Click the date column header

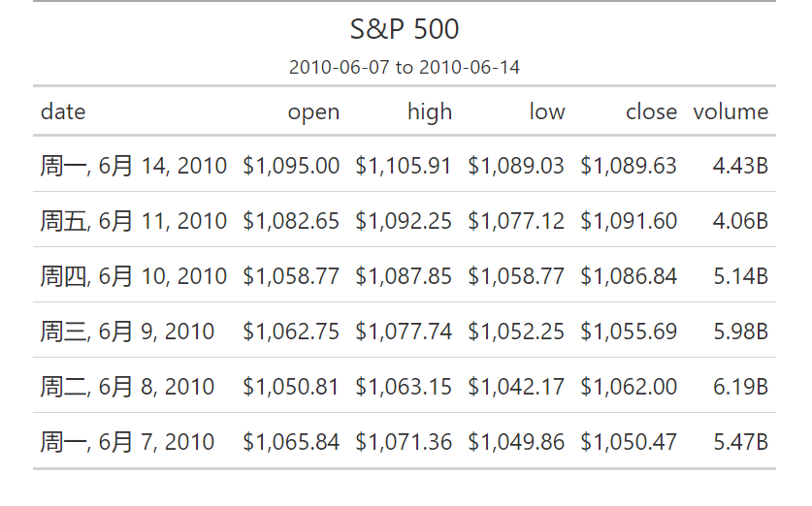(x=63, y=111)
